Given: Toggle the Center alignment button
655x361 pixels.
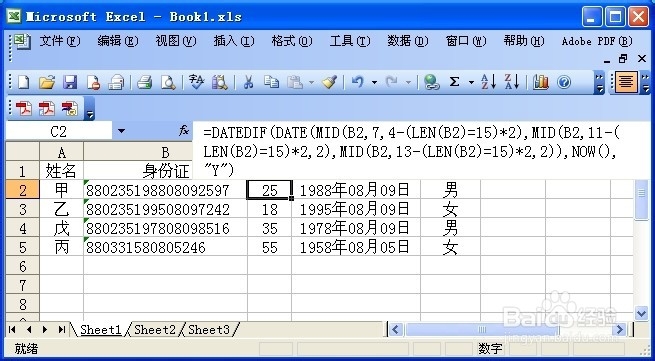Looking at the screenshot, I should [x=625, y=82].
